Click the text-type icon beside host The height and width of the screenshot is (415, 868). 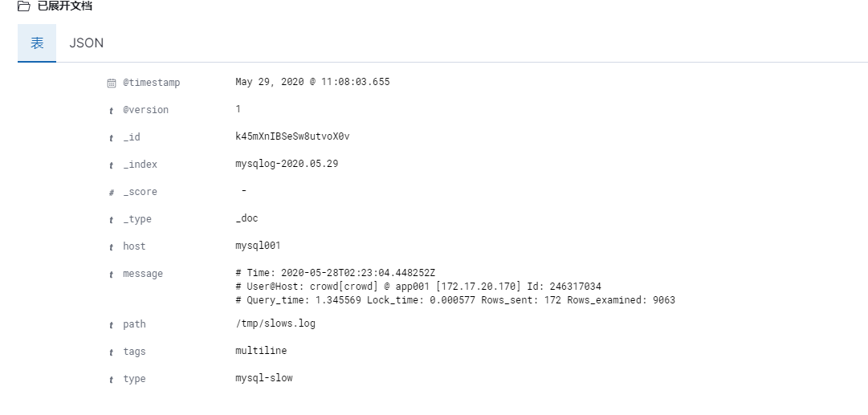112,247
